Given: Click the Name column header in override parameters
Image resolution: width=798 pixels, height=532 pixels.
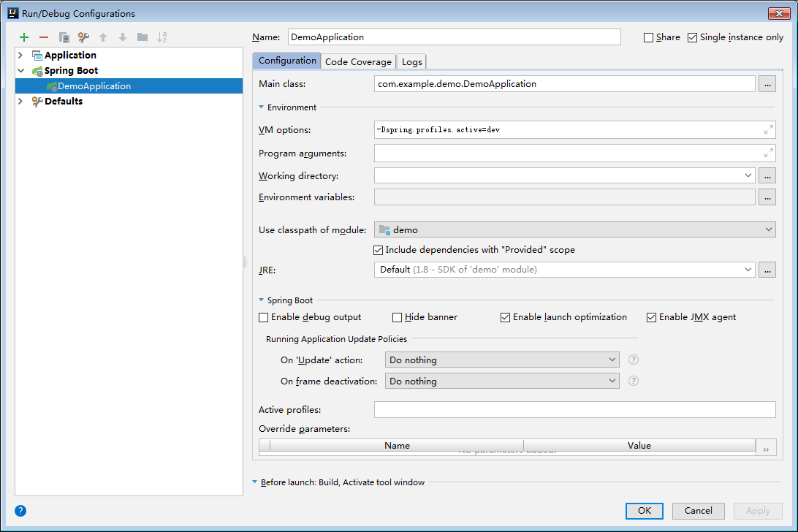Looking at the screenshot, I should (397, 446).
